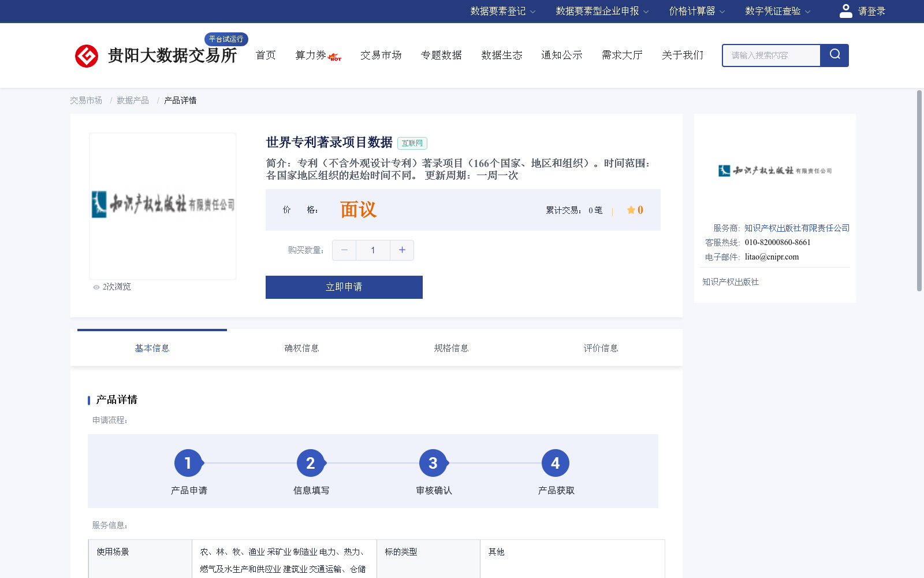Viewport: 924px width, 578px height.
Task: Decrease purchase quantity with minus button
Action: point(344,250)
